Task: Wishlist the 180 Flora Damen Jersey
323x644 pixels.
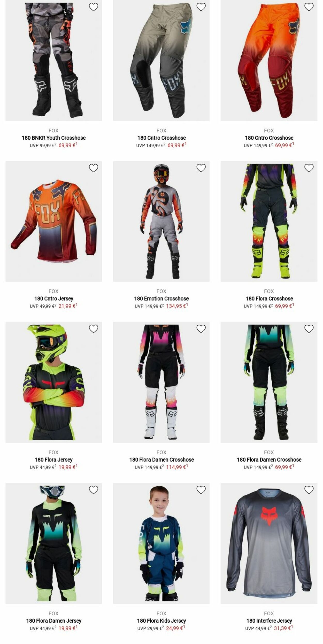Action: [93, 490]
